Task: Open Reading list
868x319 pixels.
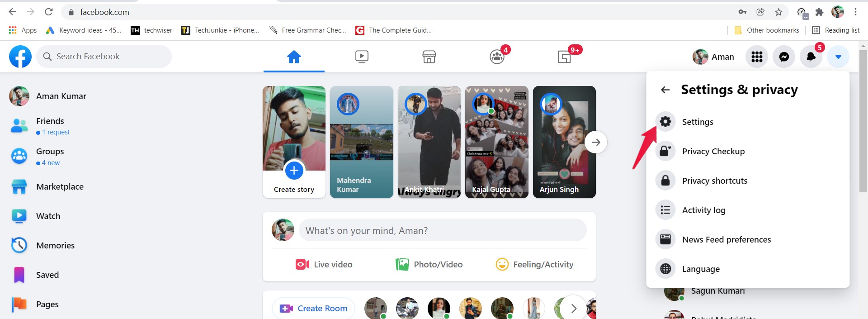Action: click(x=836, y=30)
